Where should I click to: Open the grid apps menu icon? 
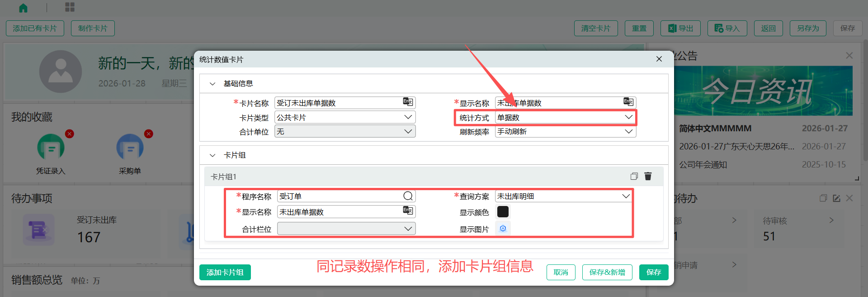click(x=70, y=7)
